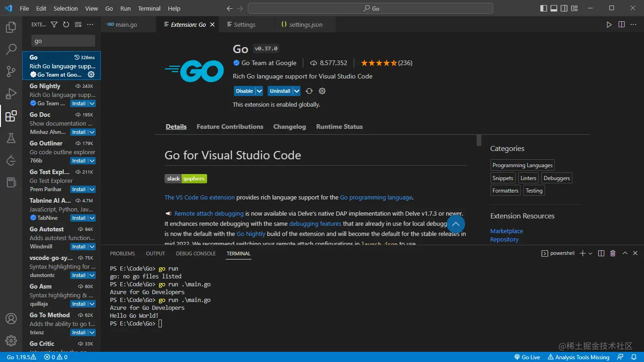Switch to the settings.json tab
The width and height of the screenshot is (644, 362).
pos(306,24)
